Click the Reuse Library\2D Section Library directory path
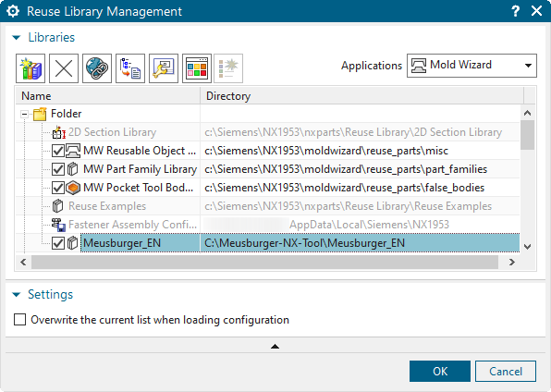 pyautogui.click(x=353, y=132)
